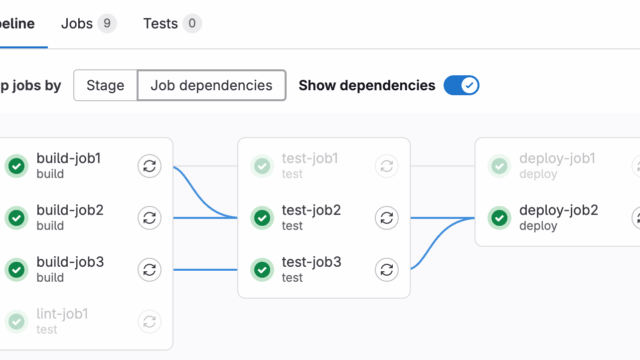Click the passed status icon of test-job2
The width and height of the screenshot is (640, 360).
click(262, 218)
